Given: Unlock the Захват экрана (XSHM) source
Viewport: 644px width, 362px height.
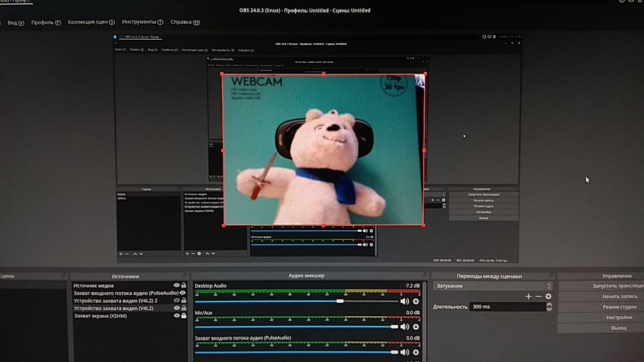Looking at the screenshot, I should point(184,316).
